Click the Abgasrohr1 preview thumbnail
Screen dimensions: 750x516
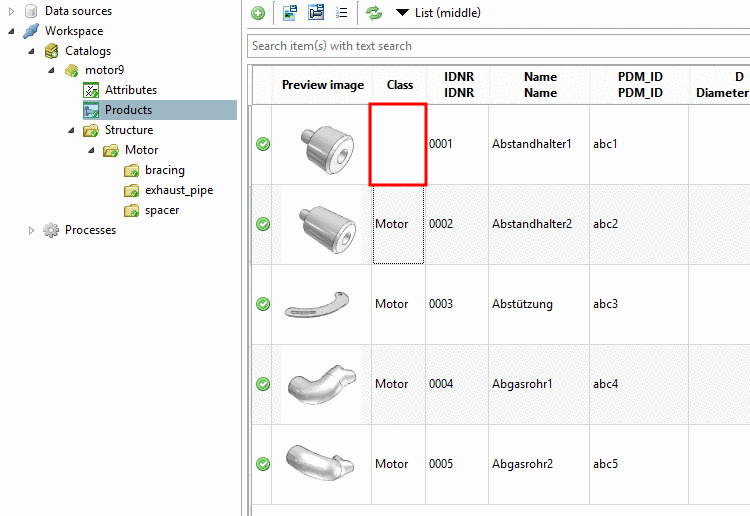pyautogui.click(x=322, y=384)
